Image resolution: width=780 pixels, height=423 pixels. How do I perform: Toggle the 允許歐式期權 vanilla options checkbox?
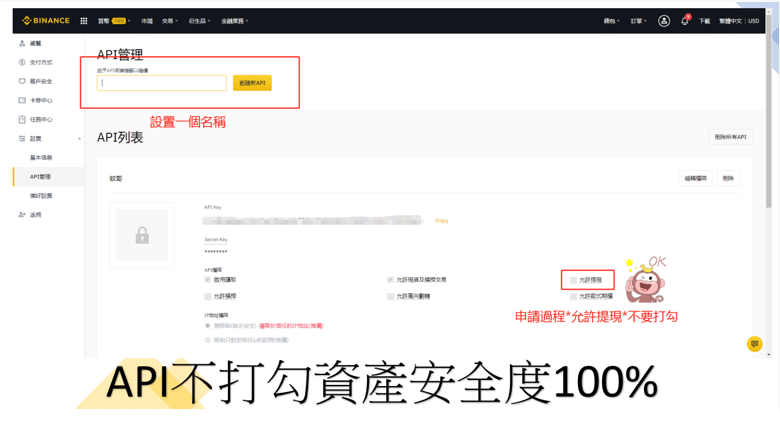(x=574, y=296)
